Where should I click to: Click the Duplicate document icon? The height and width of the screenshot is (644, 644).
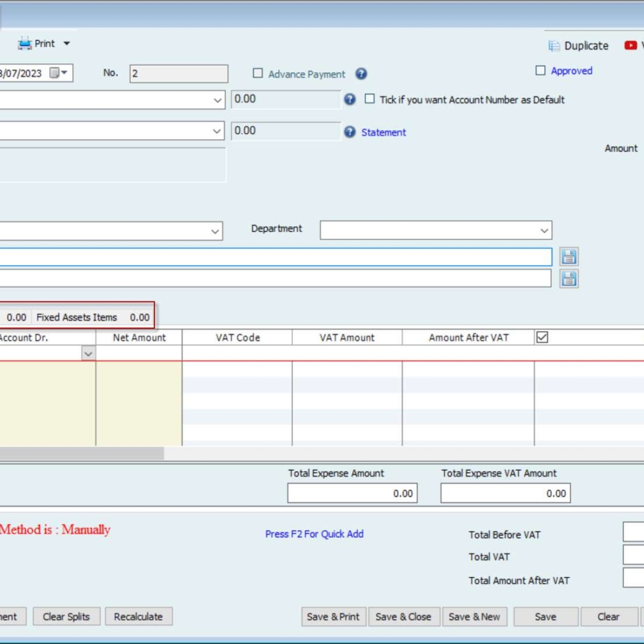pos(554,46)
